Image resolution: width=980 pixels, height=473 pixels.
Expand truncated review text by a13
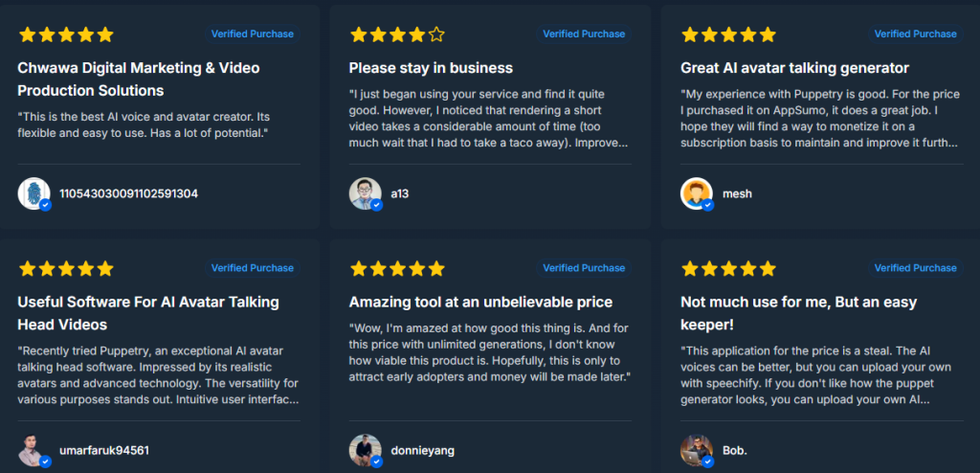[x=488, y=143]
